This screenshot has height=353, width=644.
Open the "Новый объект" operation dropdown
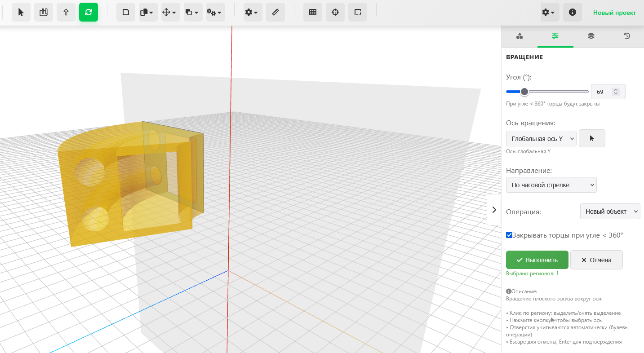610,212
